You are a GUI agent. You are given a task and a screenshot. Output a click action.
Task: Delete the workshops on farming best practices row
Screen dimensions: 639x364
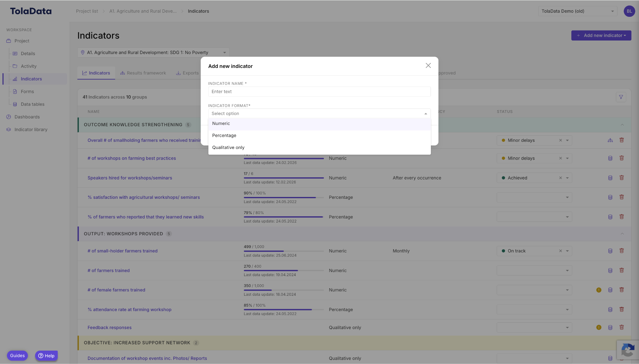tap(622, 158)
